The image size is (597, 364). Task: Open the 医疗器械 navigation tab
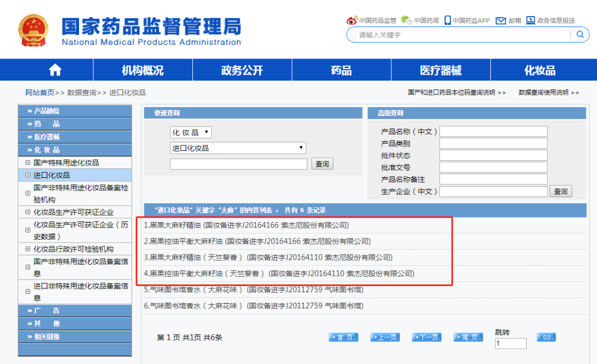coord(441,70)
